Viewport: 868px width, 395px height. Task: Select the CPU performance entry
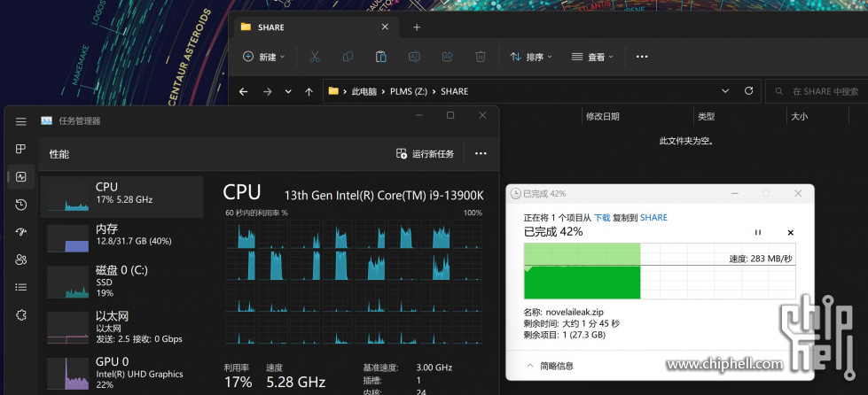click(x=121, y=197)
